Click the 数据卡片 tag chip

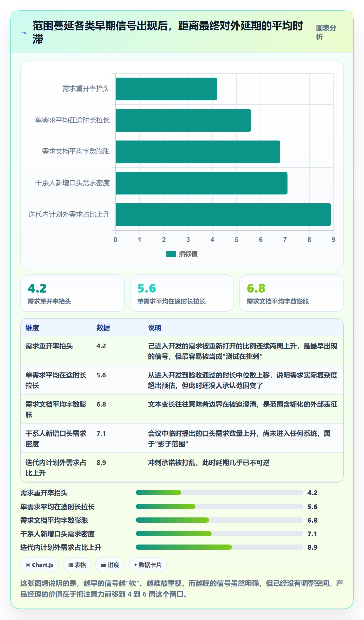(148, 565)
